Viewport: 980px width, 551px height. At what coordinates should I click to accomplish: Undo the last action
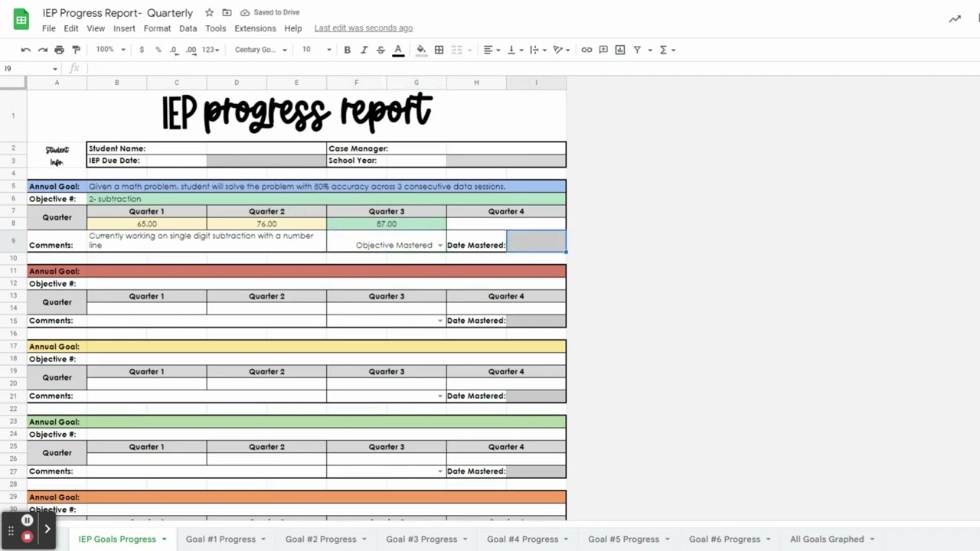(26, 50)
